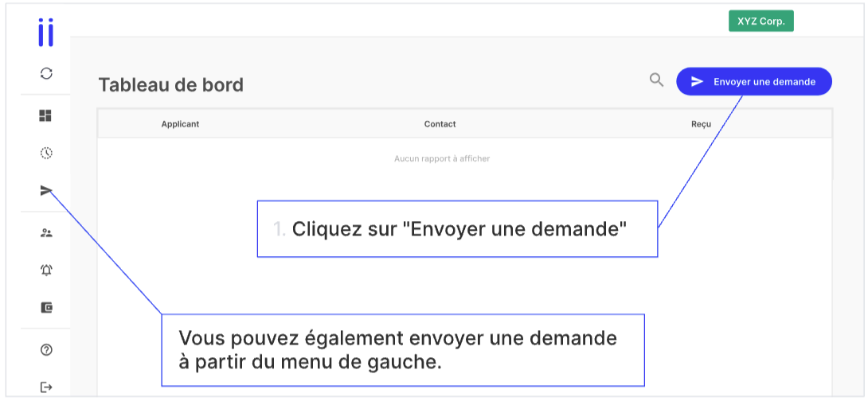
Task: Sort by the Applicant column header
Action: pos(180,124)
